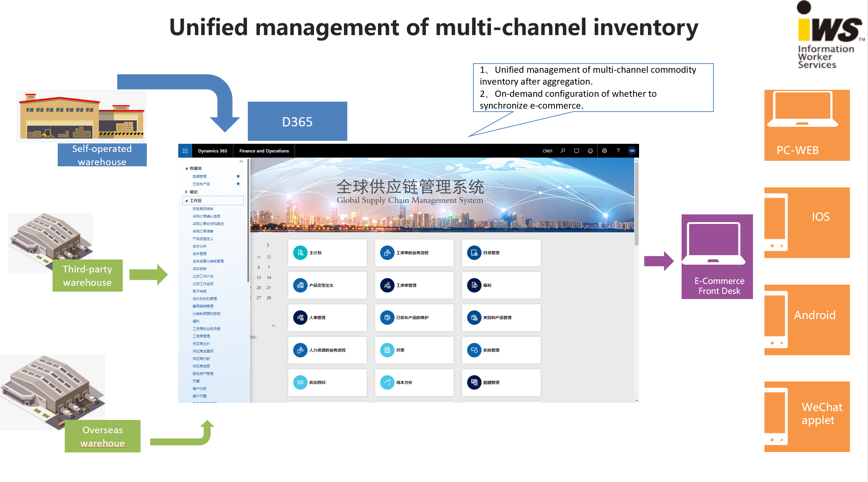
Task: Open the 已发布产品的维护 workspace tile
Action: point(414,318)
